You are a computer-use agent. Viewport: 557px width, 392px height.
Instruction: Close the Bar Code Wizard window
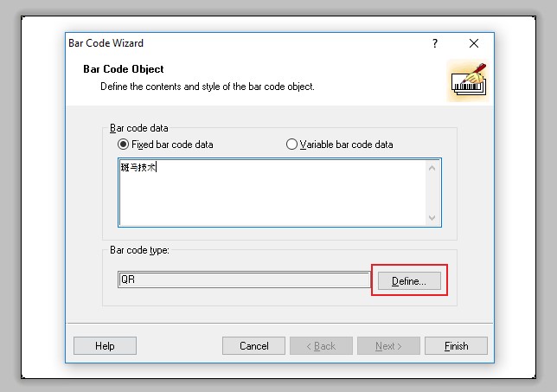point(474,43)
